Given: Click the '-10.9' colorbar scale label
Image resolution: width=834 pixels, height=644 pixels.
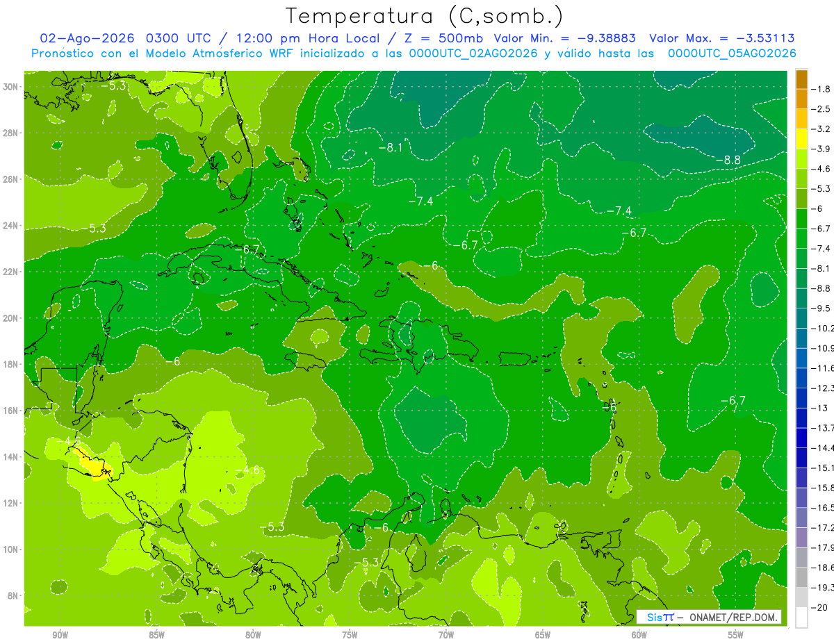Looking at the screenshot, I should tap(823, 348).
